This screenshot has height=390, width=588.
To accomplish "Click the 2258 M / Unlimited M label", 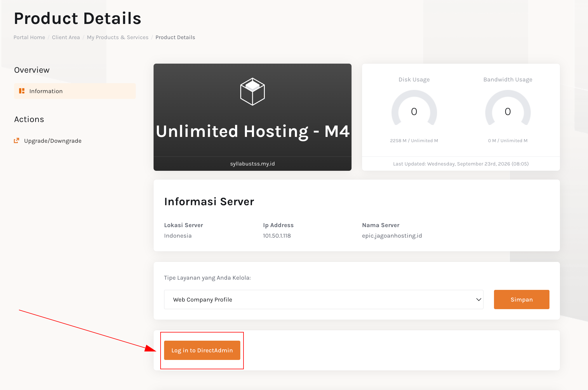I will (414, 141).
